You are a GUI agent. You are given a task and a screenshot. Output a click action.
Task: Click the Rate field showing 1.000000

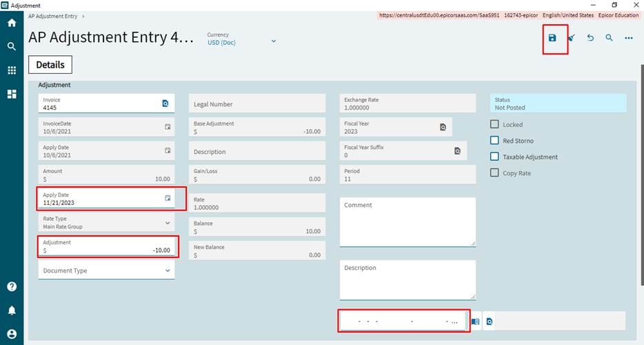pos(257,203)
